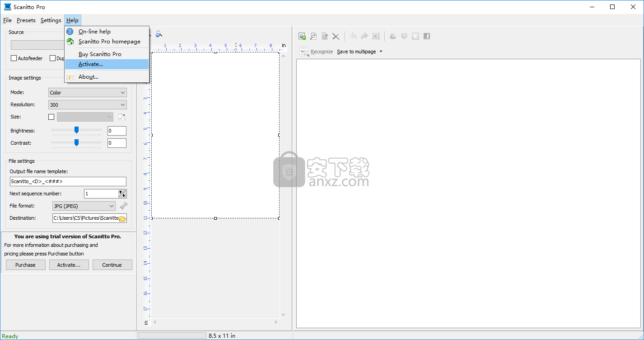Click the Next sequence number field
The width and height of the screenshot is (644, 340).
click(101, 194)
